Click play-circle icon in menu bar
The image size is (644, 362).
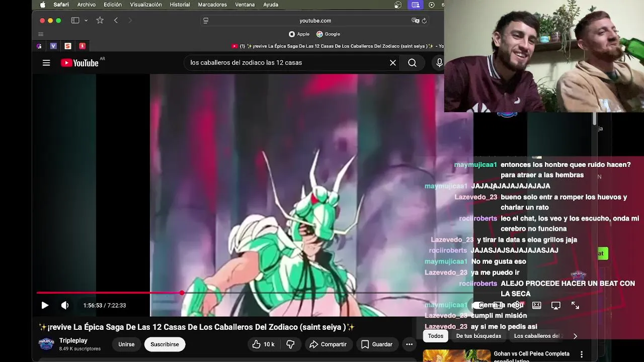coord(431,5)
